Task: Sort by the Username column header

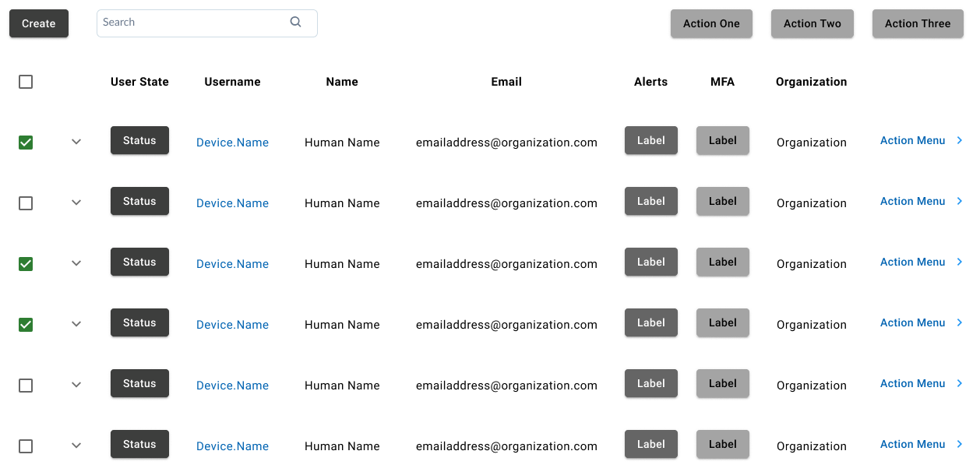Action: click(232, 82)
